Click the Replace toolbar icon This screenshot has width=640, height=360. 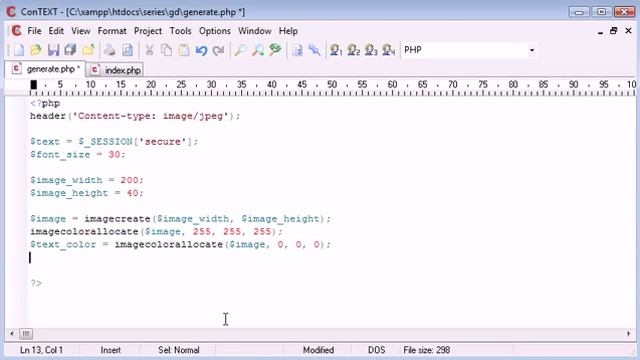276,50
